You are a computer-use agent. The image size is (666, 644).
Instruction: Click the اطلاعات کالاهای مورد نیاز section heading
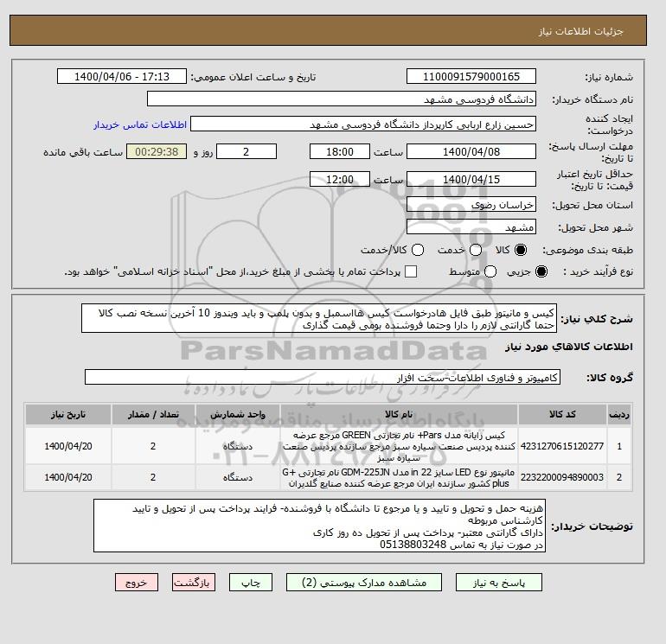click(x=569, y=347)
